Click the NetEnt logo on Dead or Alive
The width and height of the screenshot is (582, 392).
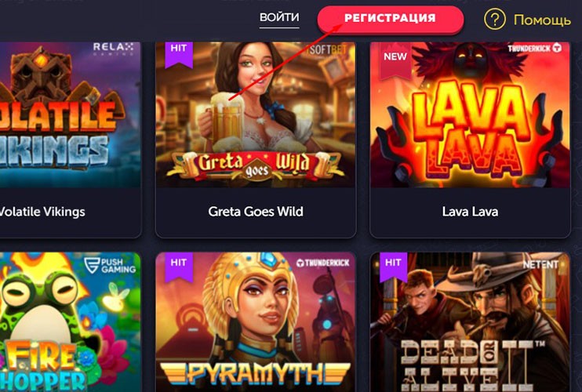pos(540,264)
